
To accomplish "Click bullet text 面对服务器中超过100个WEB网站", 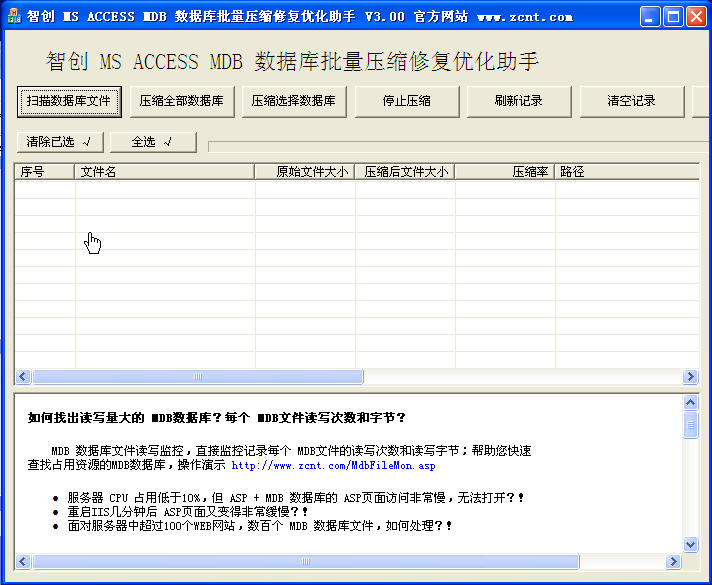I will tap(259, 526).
